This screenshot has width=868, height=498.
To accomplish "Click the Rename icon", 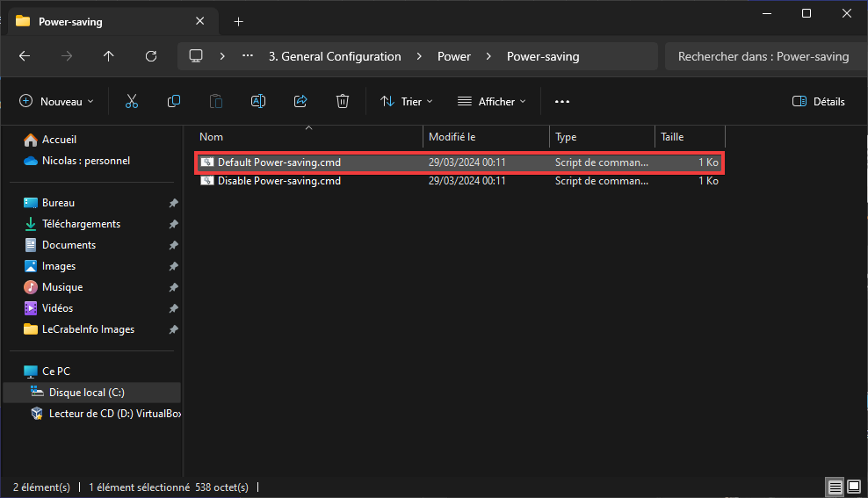I will [258, 101].
